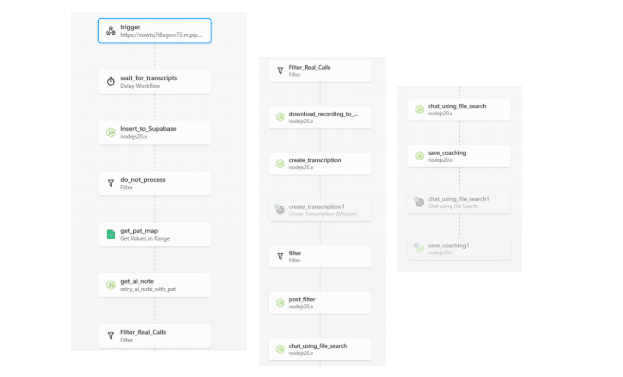
Task: Open the download_recording_to_... step name
Action: click(x=323, y=114)
